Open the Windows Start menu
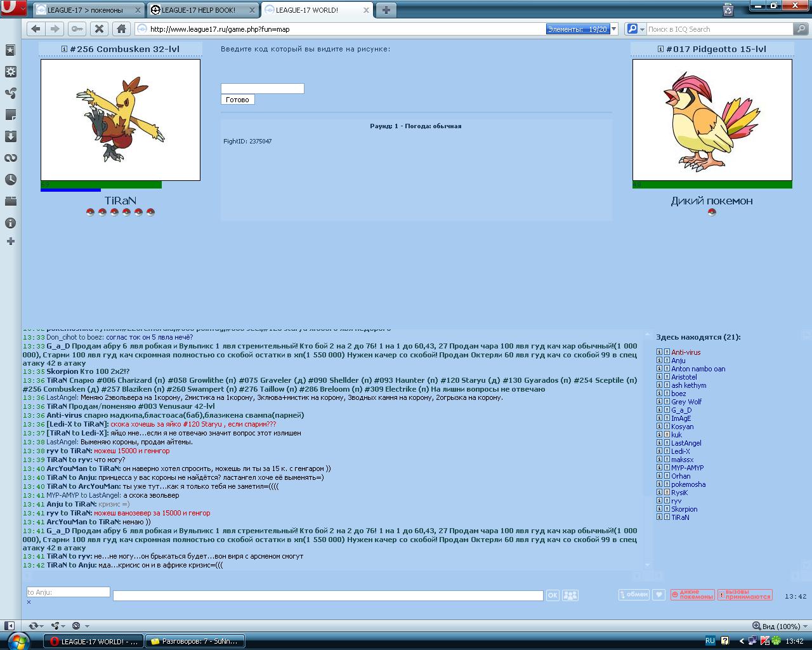Image resolution: width=812 pixels, height=650 pixels. click(x=18, y=640)
